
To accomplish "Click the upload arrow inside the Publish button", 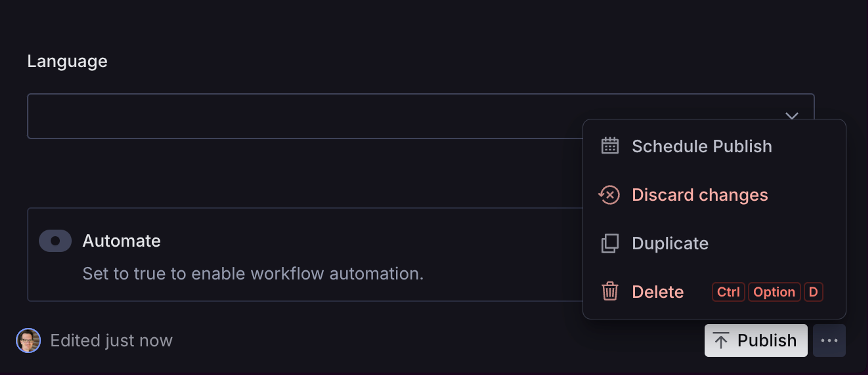I will pyautogui.click(x=721, y=340).
